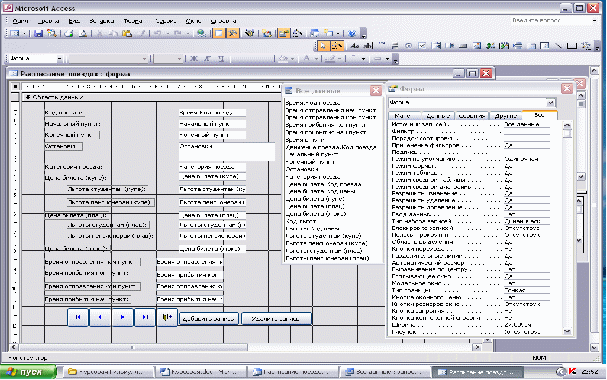Toggle Underline formatting
This screenshot has height=380, width=607.
[221, 58]
